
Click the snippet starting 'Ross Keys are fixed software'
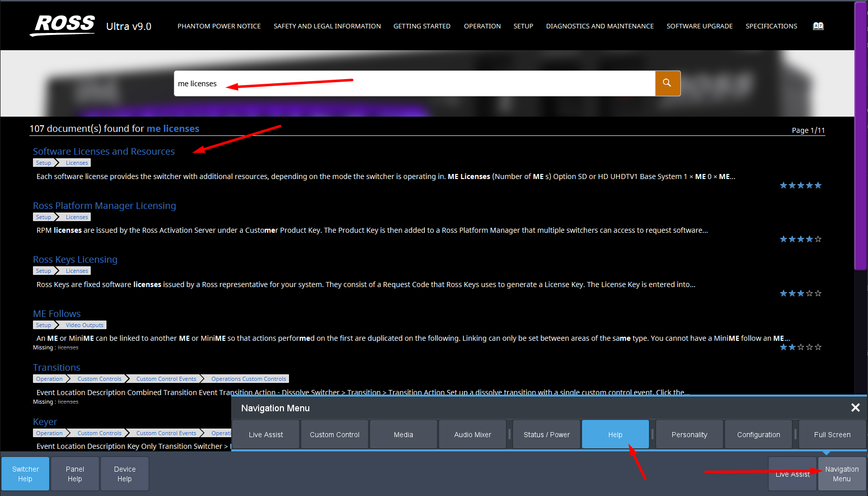(x=366, y=285)
